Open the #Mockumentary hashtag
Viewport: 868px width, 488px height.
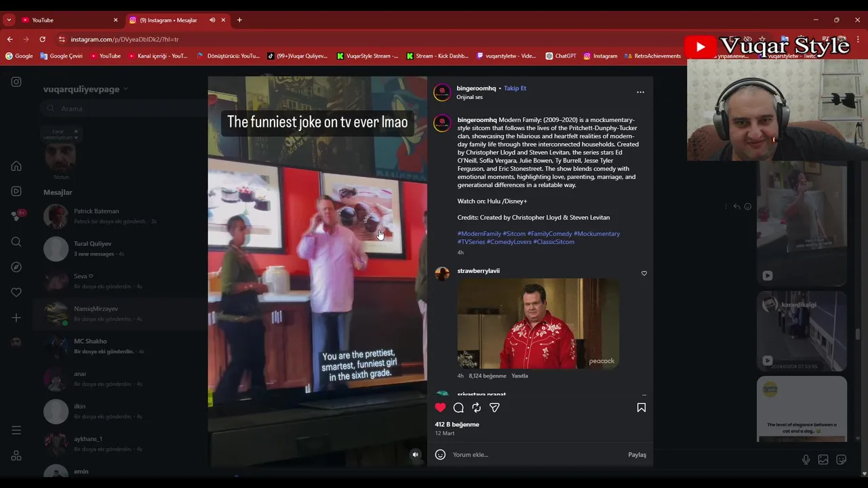[x=597, y=234]
